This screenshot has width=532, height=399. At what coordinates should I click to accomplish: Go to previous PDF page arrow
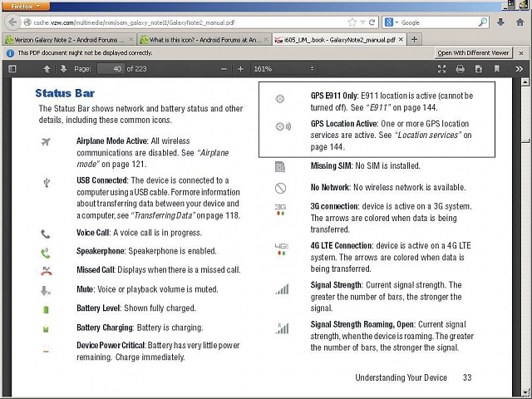47,69
